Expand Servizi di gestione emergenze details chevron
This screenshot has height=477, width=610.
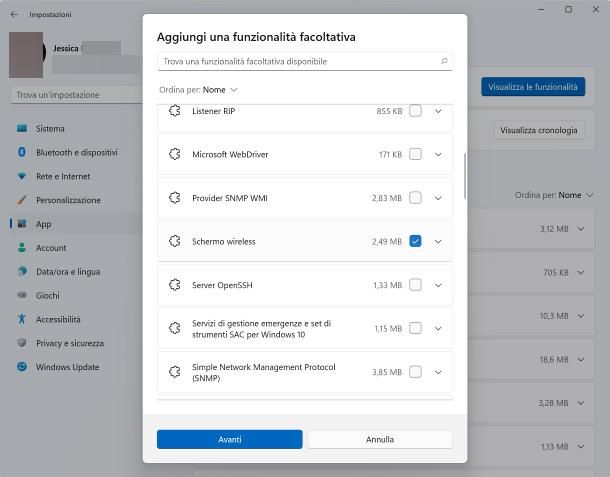438,329
